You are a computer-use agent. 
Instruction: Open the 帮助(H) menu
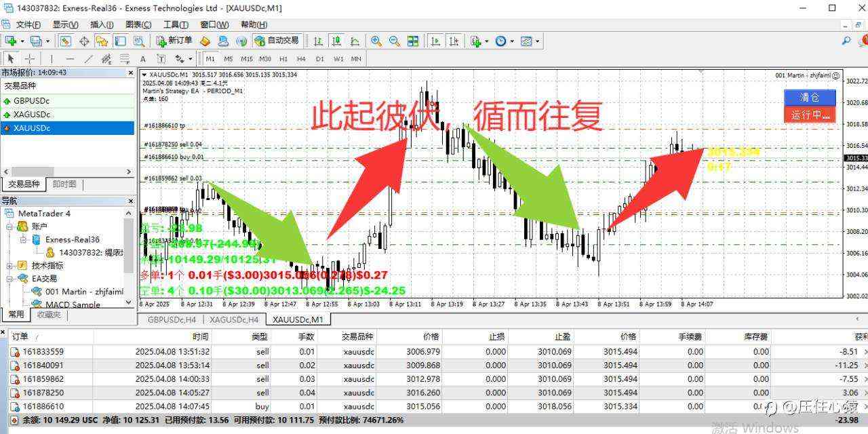253,24
